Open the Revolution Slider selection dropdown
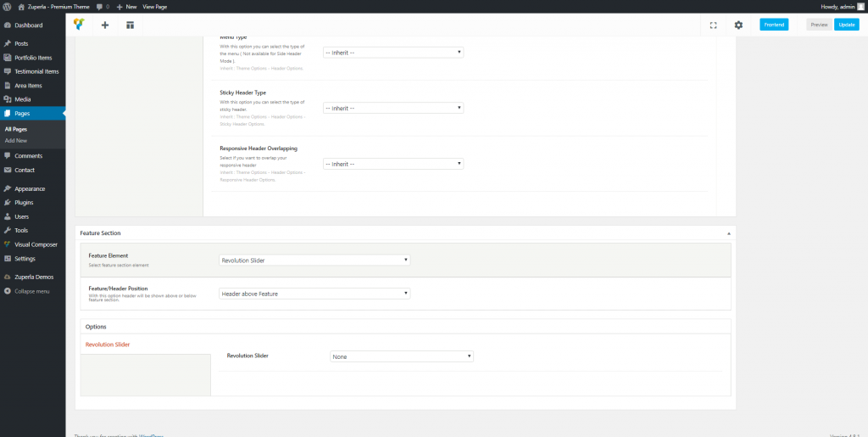This screenshot has height=437, width=868. coord(401,356)
